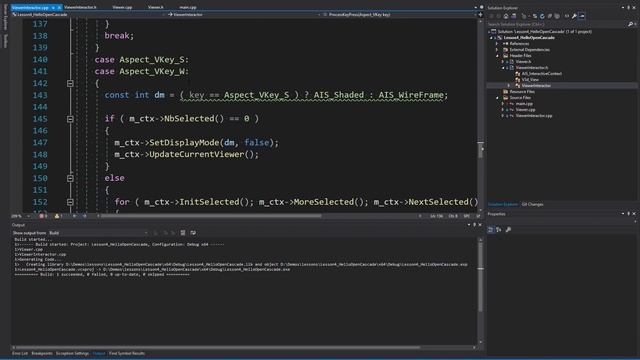Expand the References node

(497, 44)
